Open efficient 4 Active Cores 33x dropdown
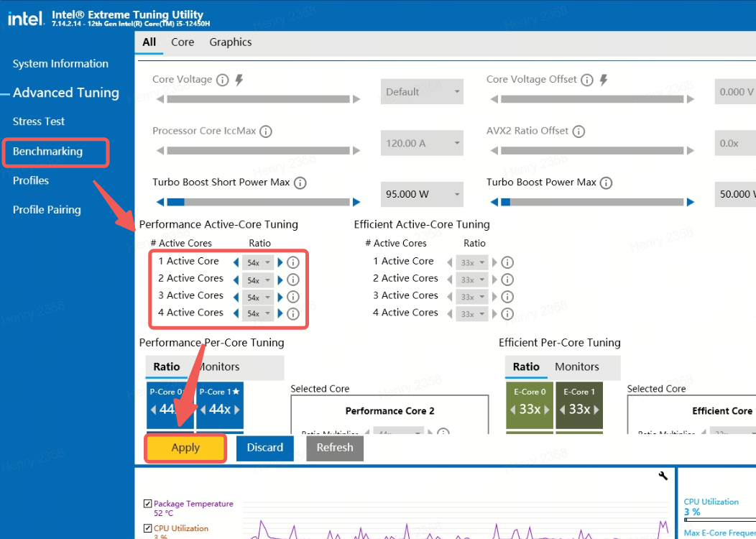 (473, 314)
